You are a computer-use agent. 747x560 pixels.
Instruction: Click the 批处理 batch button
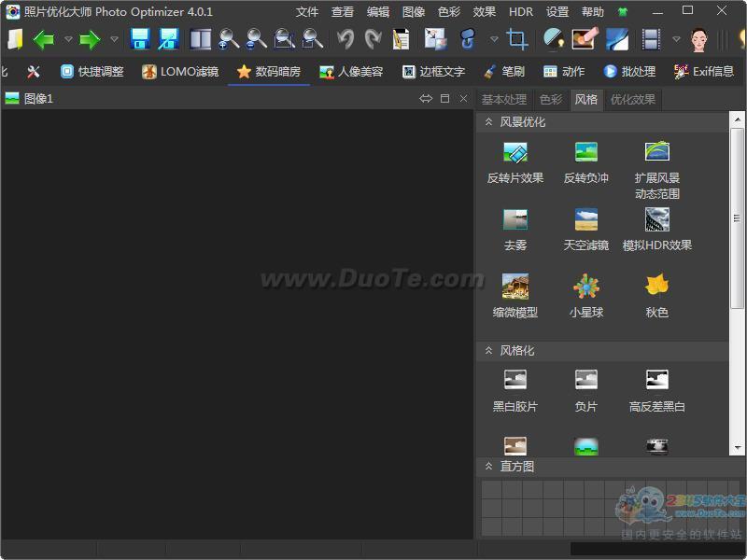point(629,72)
